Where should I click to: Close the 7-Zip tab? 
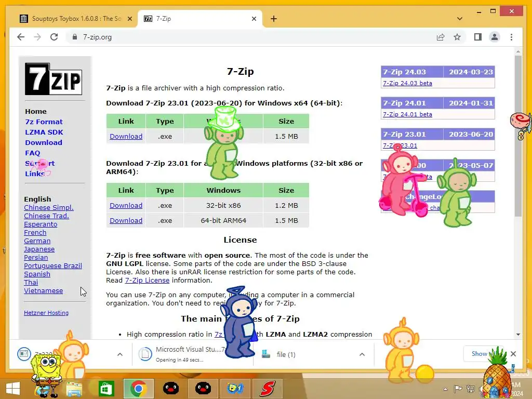[254, 19]
